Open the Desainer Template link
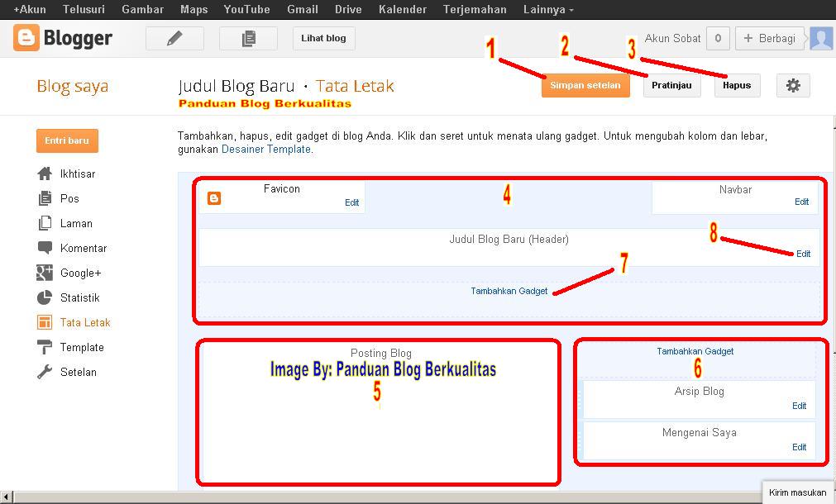The image size is (836, 504). 265,150
